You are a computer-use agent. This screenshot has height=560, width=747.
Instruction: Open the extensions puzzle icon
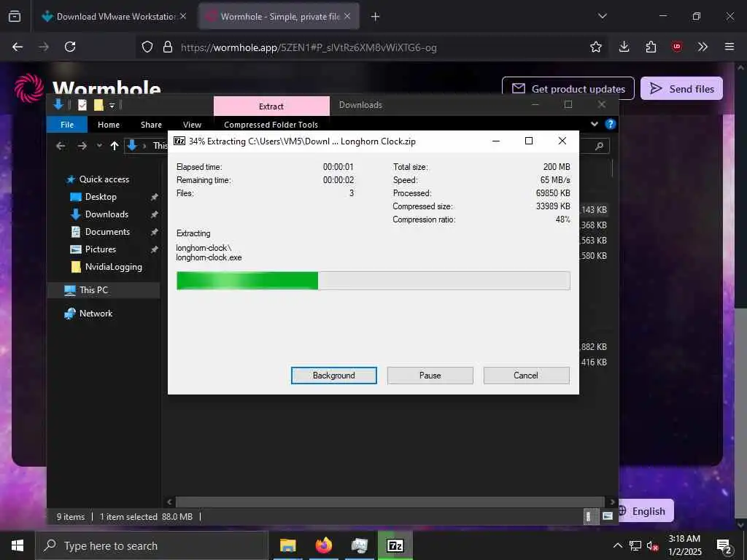(651, 47)
